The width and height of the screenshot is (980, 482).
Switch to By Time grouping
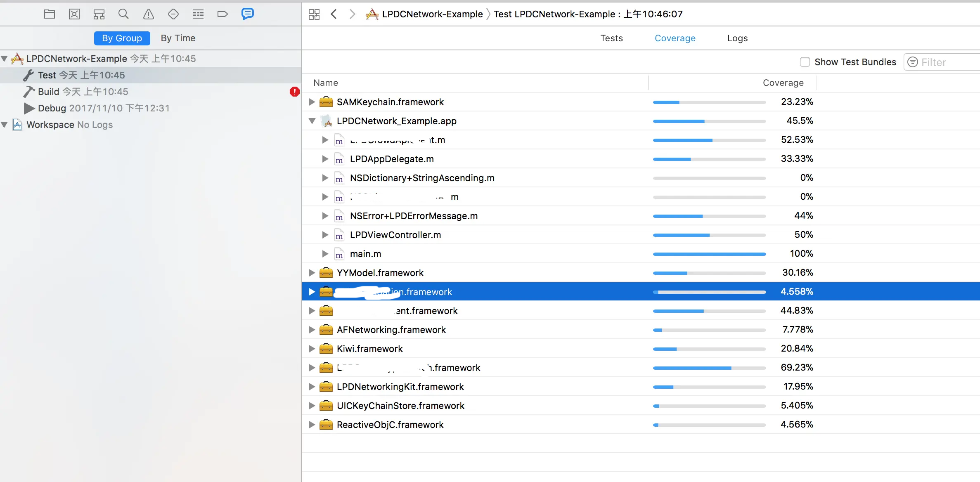click(178, 38)
